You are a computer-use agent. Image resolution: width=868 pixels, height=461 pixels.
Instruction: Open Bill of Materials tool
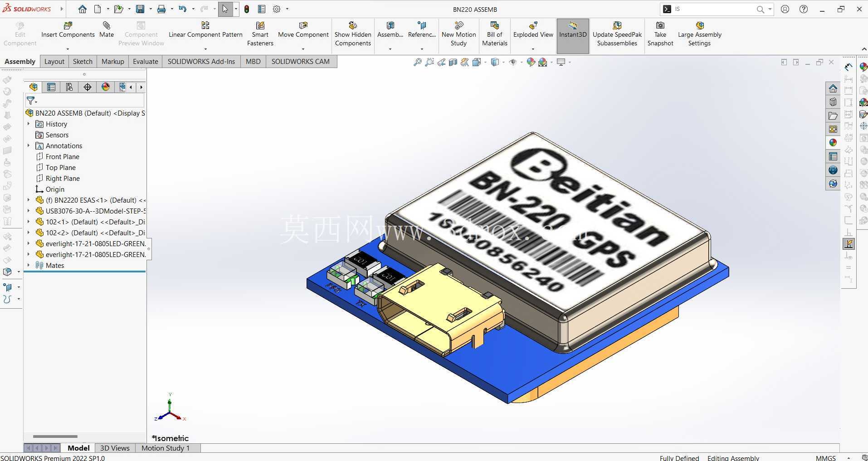[495, 34]
